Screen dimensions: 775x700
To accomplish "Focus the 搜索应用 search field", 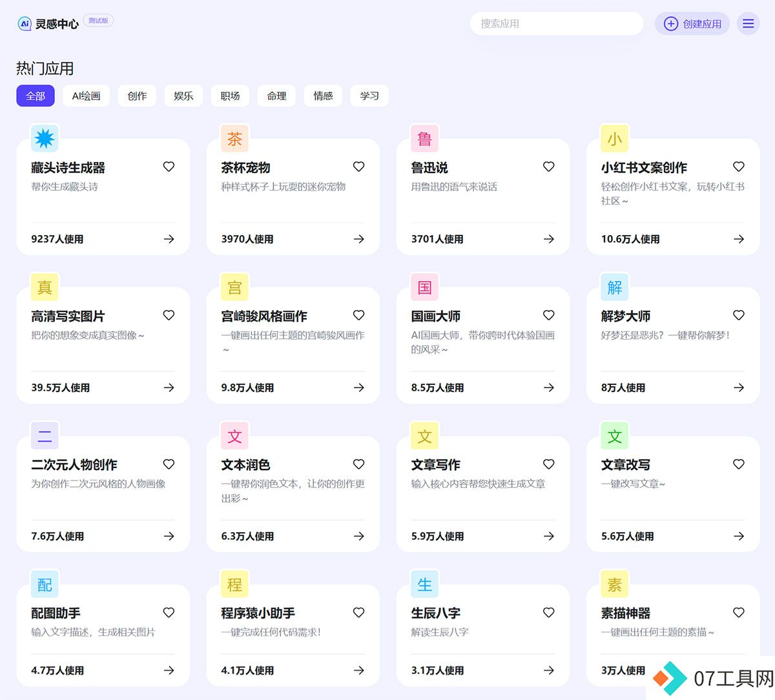I will pos(557,24).
